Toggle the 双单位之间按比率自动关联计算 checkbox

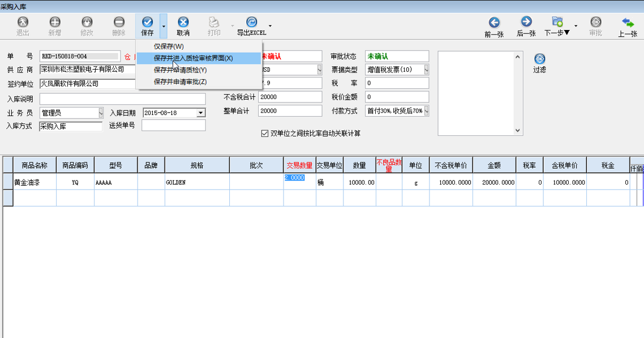[265, 134]
